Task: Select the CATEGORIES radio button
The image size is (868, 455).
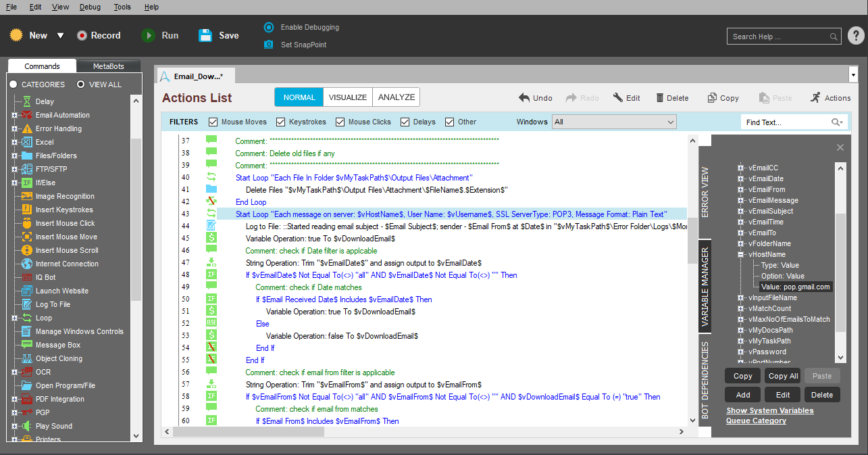Action: 14,85
